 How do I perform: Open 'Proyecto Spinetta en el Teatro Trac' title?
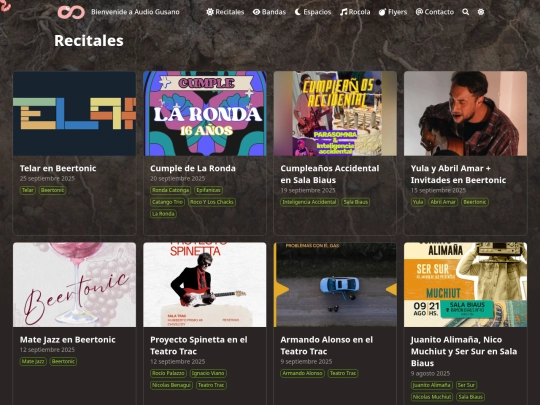pyautogui.click(x=199, y=345)
